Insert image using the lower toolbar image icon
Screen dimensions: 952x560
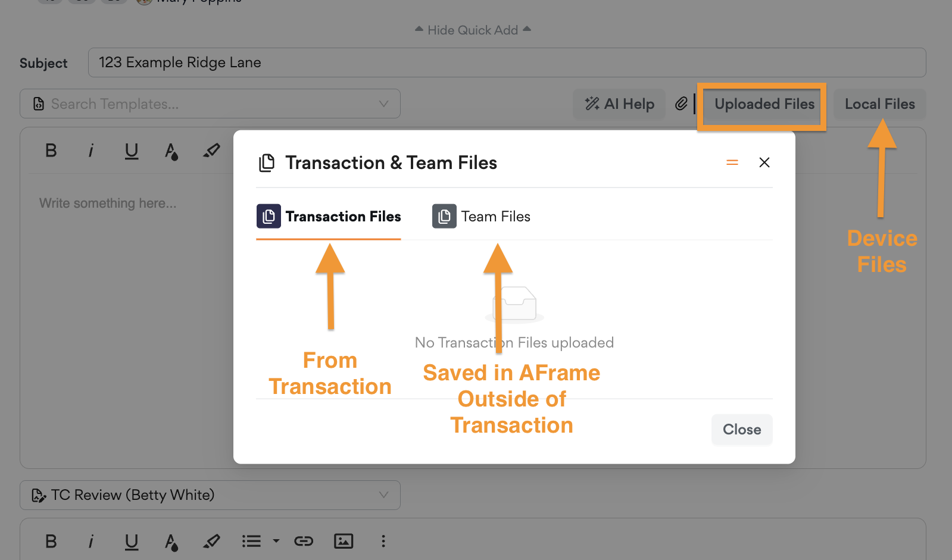click(344, 541)
